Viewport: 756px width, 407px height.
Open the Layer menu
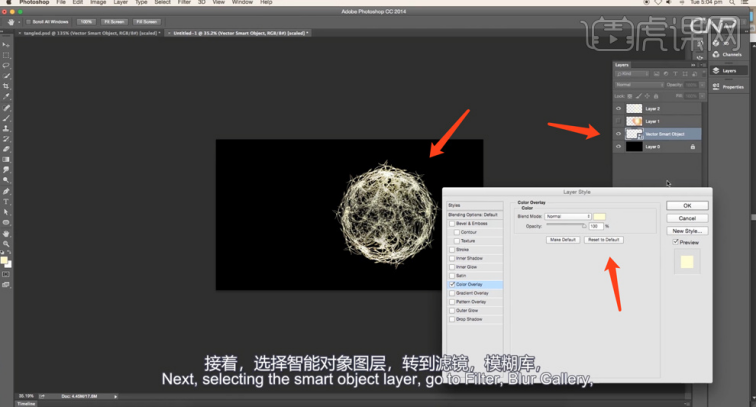pyautogui.click(x=121, y=2)
